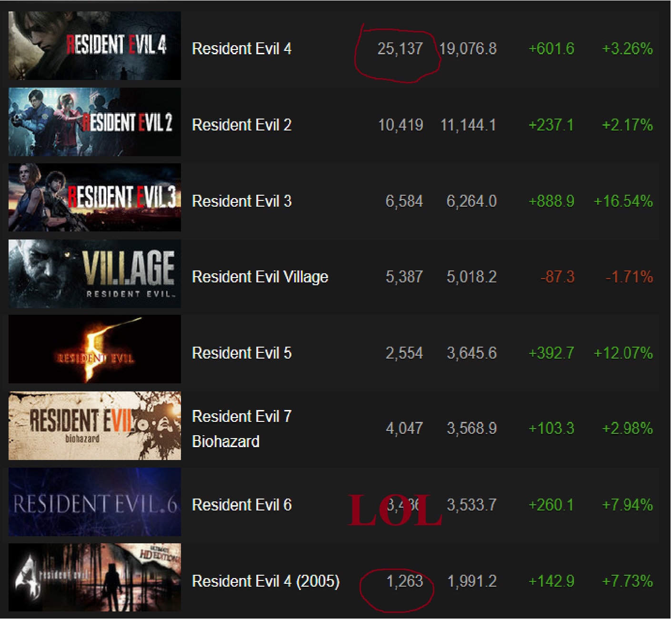672x620 pixels.
Task: Click the Resident Evil 3 name link
Action: coord(241,201)
